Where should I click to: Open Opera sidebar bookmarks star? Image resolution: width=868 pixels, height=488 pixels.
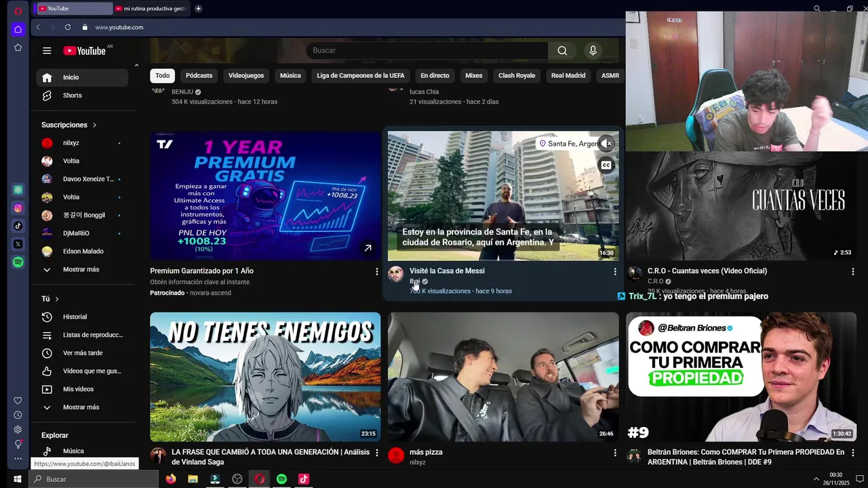(18, 47)
